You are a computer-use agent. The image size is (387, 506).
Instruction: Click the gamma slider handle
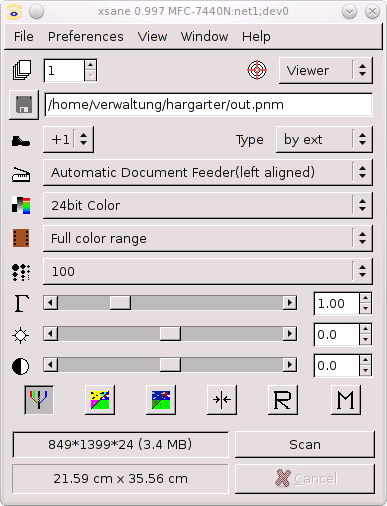point(120,303)
